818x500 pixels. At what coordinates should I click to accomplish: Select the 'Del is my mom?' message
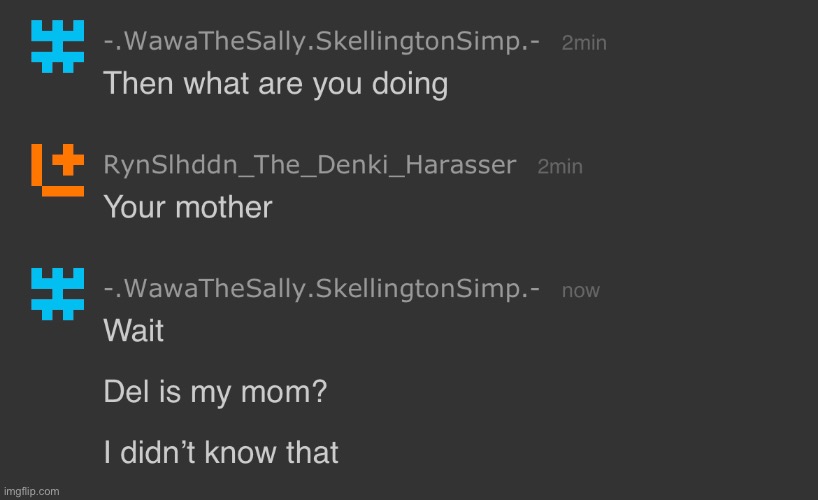pos(215,392)
